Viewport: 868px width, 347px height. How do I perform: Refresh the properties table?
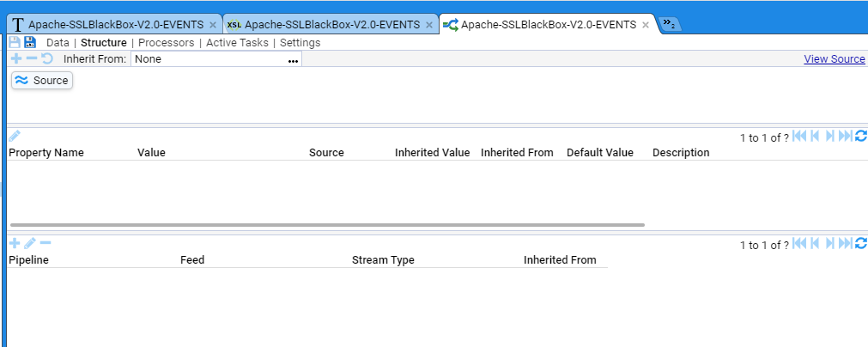pos(861,136)
